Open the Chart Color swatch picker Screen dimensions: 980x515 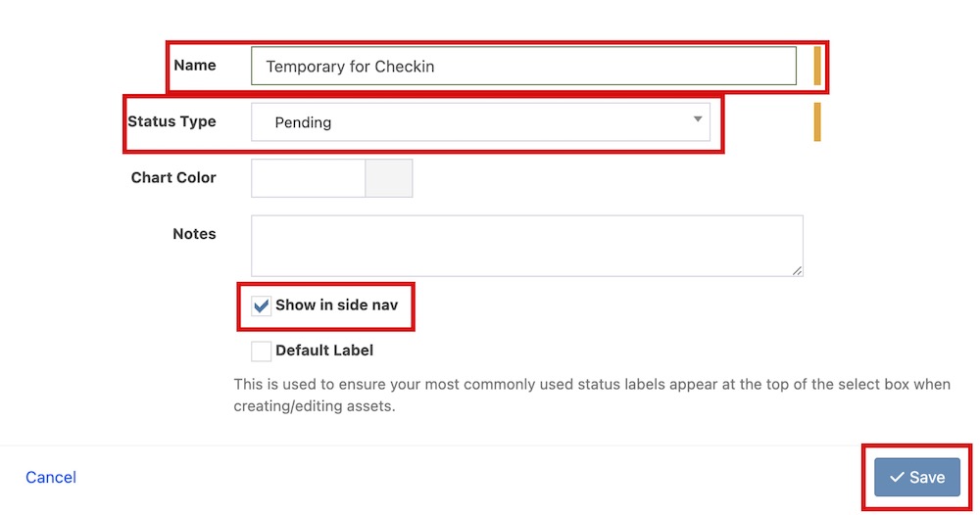tap(389, 178)
